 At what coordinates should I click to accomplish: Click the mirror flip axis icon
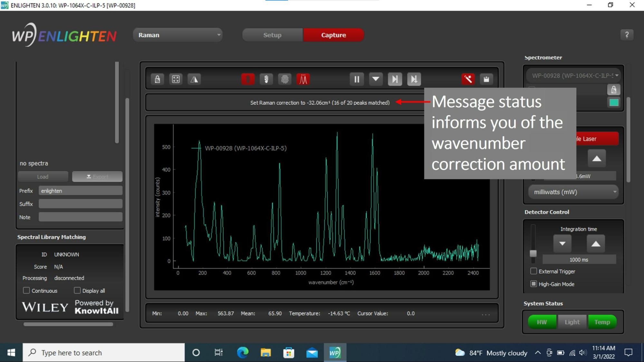194,79
